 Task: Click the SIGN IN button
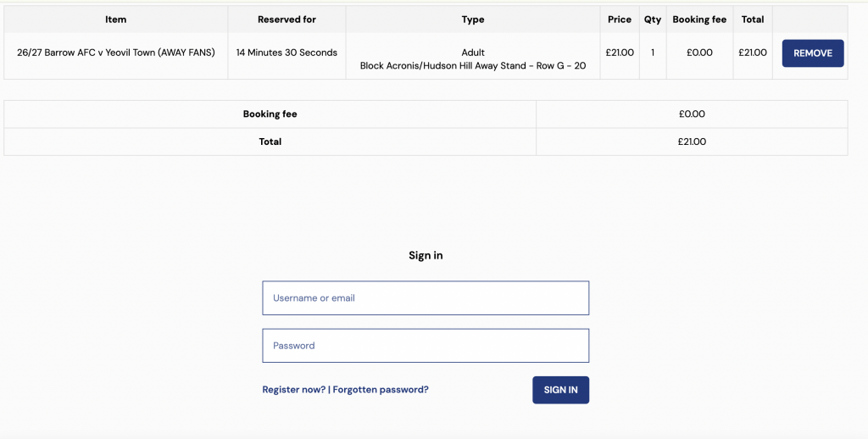point(561,390)
